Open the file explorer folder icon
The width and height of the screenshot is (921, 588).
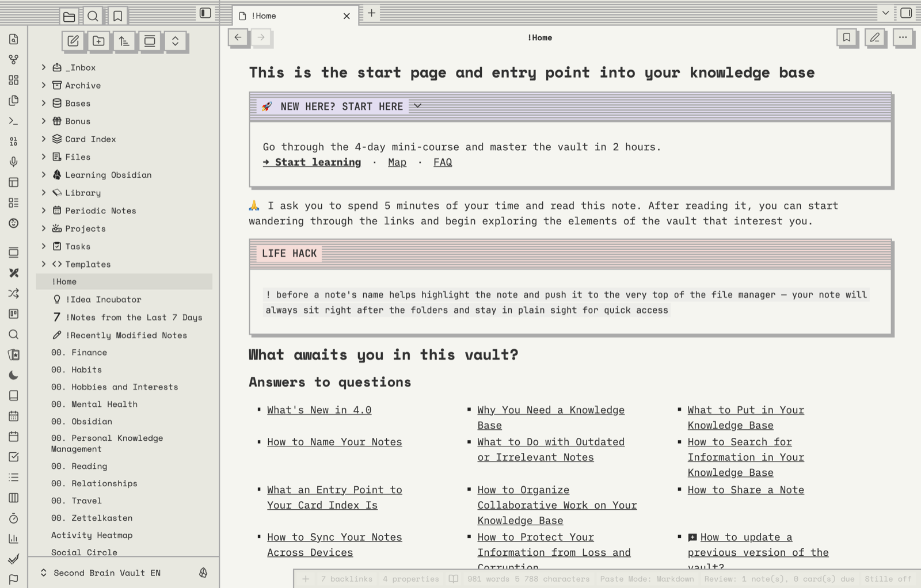69,16
